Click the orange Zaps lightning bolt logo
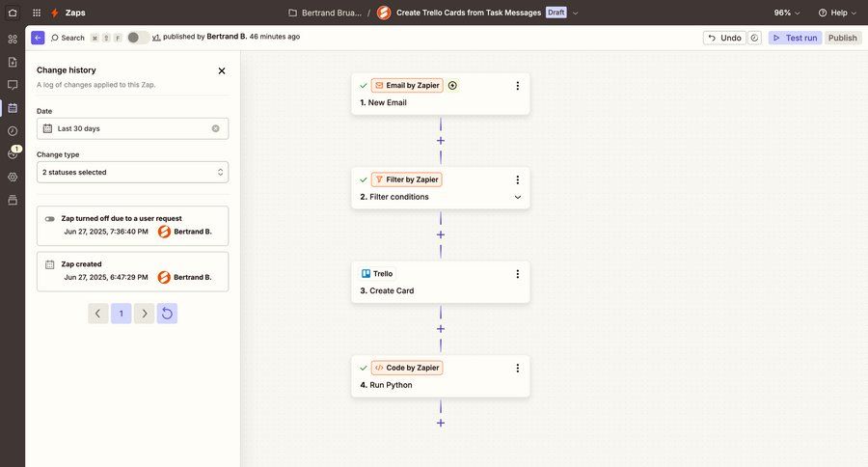The image size is (868, 467). pyautogui.click(x=55, y=13)
